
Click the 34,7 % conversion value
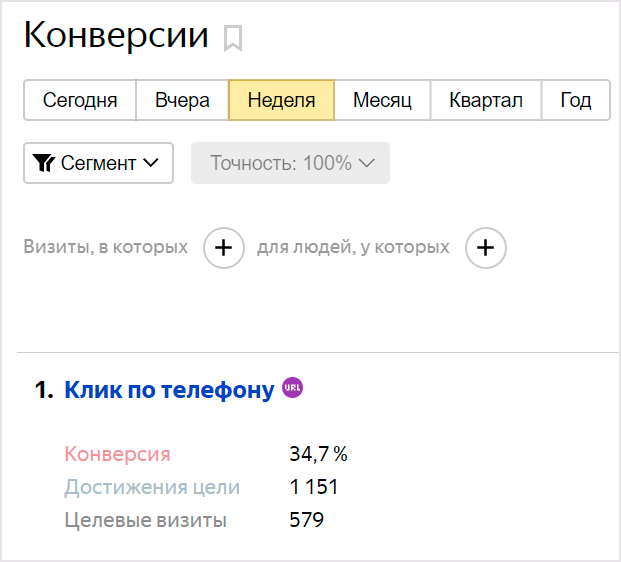coord(318,454)
